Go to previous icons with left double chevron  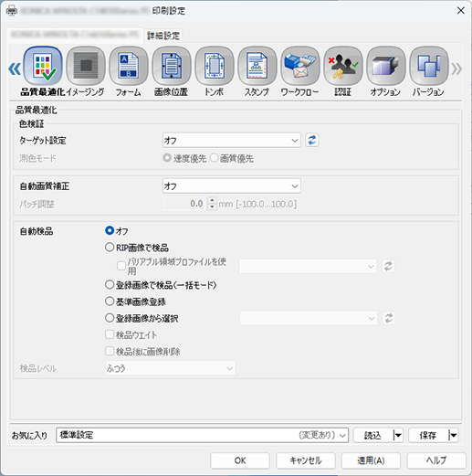click(x=15, y=69)
